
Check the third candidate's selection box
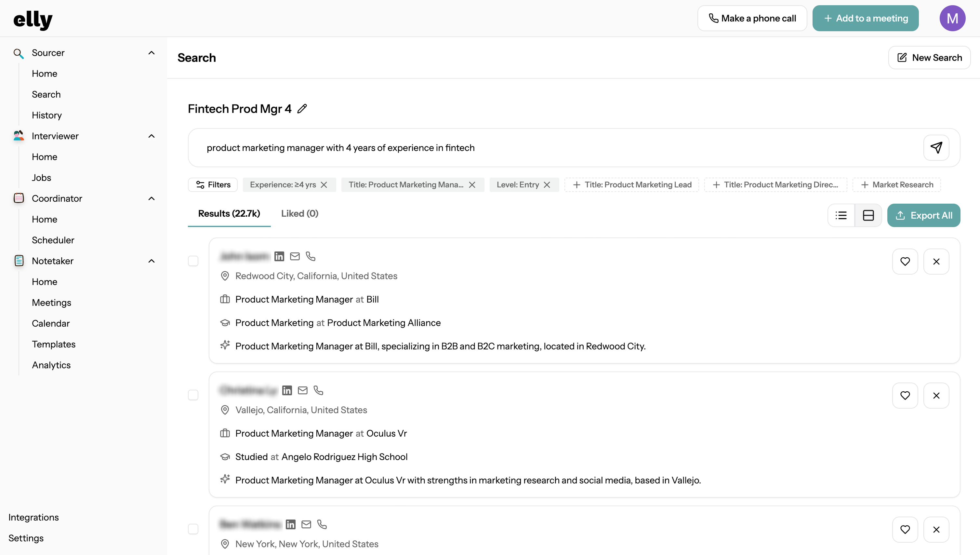tap(193, 529)
